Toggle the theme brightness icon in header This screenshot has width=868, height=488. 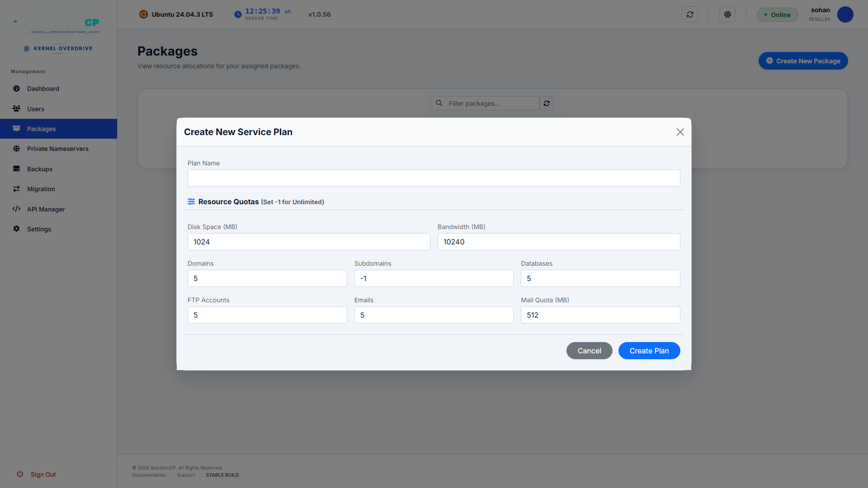click(727, 14)
